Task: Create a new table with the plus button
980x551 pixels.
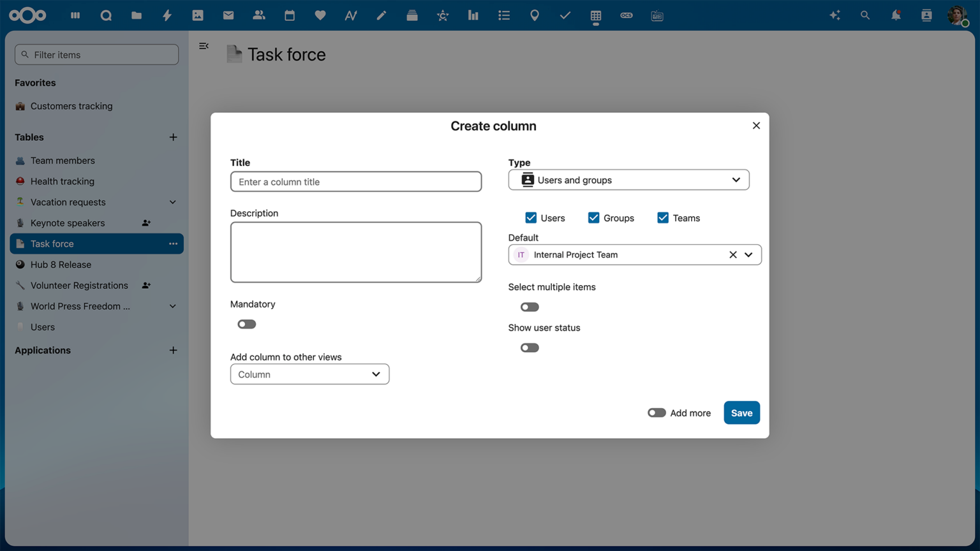Action: point(173,137)
